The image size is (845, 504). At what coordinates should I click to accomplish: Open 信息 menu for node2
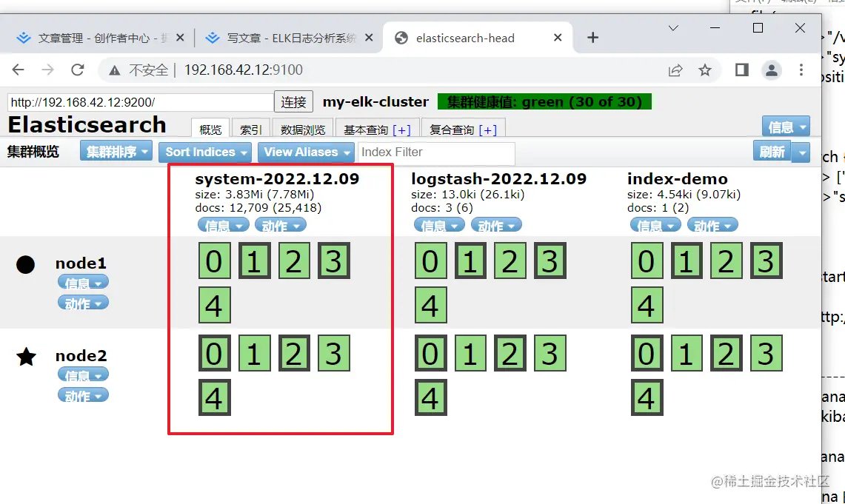click(83, 374)
